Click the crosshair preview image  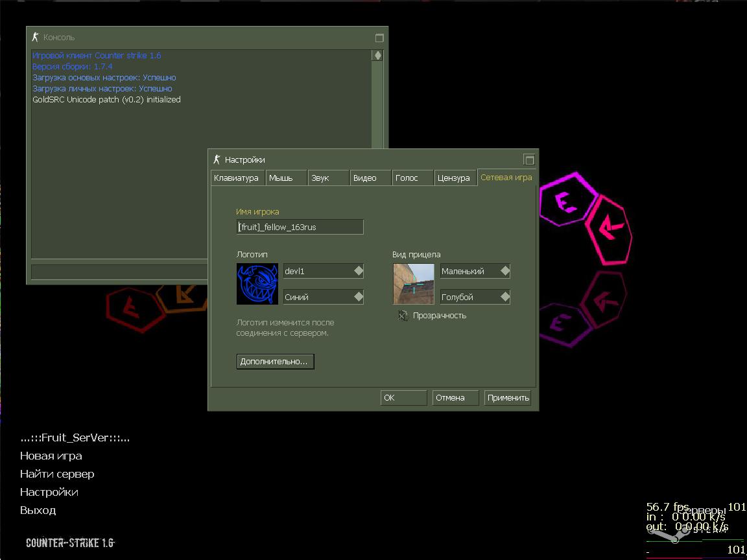tap(414, 284)
